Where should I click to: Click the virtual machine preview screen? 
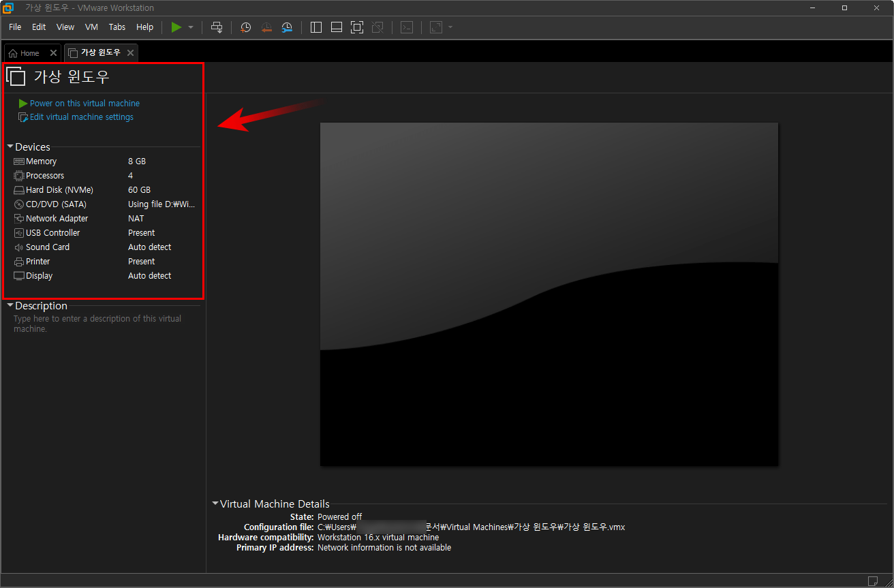549,294
